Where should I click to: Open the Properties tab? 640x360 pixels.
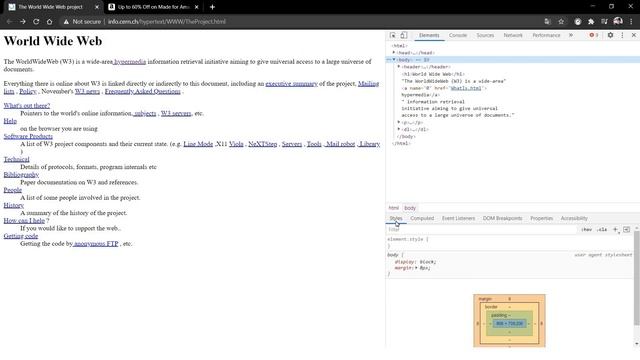(541, 218)
